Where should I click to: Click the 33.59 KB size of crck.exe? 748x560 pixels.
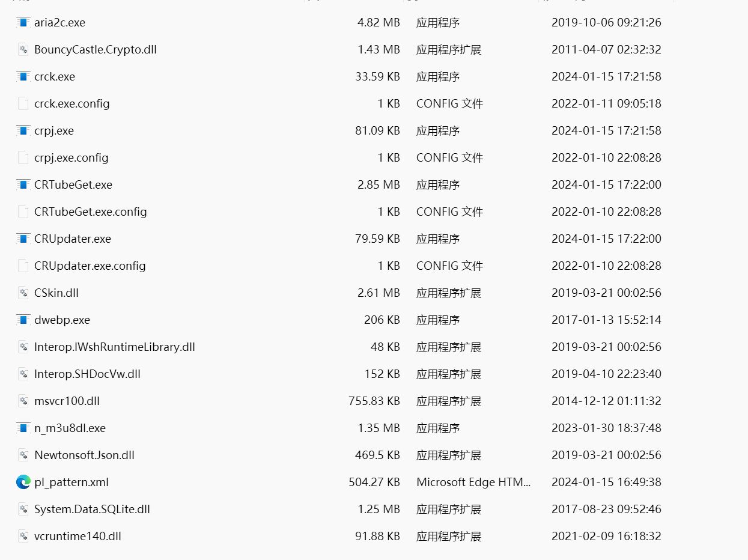pos(377,77)
